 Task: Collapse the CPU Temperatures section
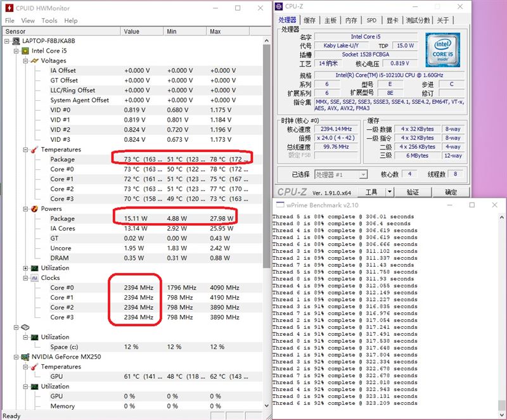point(25,150)
